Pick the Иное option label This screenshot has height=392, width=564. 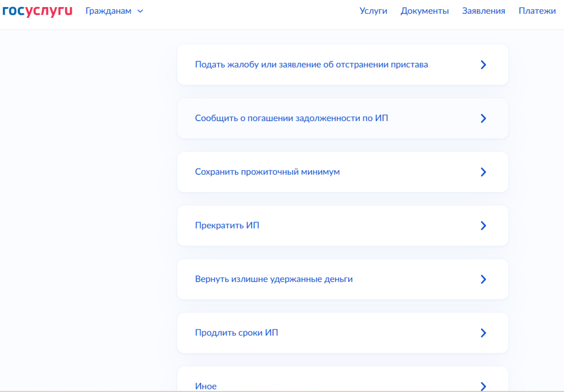pyautogui.click(x=206, y=386)
